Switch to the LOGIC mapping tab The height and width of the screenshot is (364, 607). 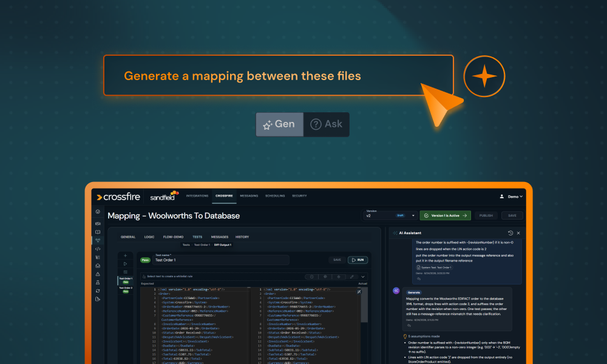coord(149,237)
